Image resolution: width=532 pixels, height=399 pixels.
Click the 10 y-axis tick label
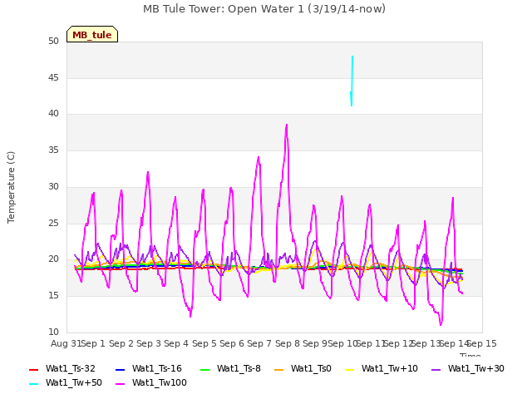point(53,332)
